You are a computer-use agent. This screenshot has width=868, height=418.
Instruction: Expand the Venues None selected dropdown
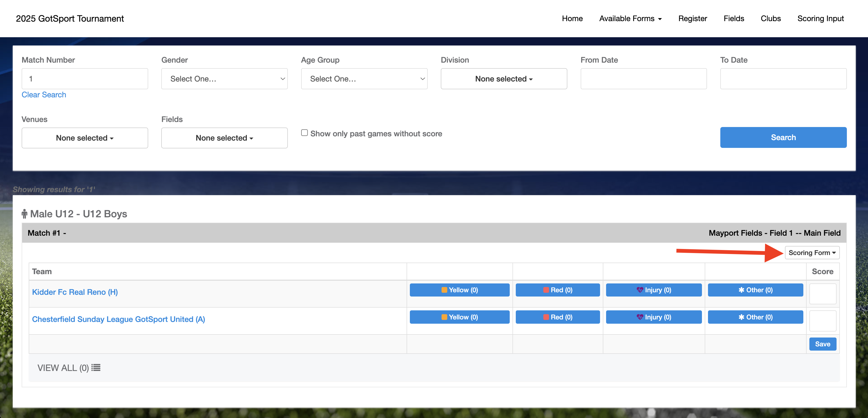click(x=85, y=138)
